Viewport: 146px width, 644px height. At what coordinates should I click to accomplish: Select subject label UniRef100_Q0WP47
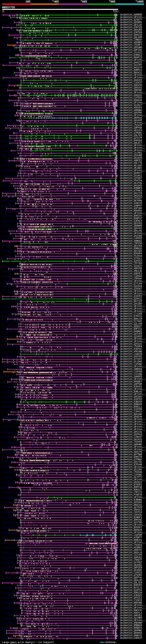click(131, 206)
